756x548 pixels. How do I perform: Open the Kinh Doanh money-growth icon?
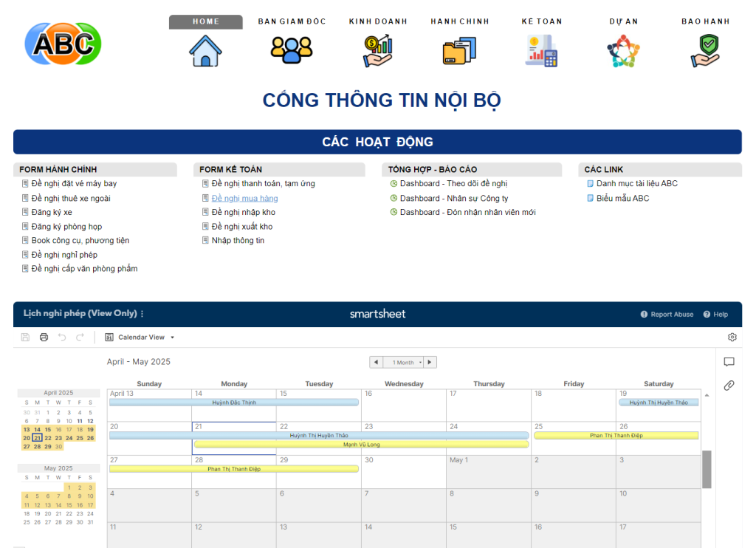(378, 51)
